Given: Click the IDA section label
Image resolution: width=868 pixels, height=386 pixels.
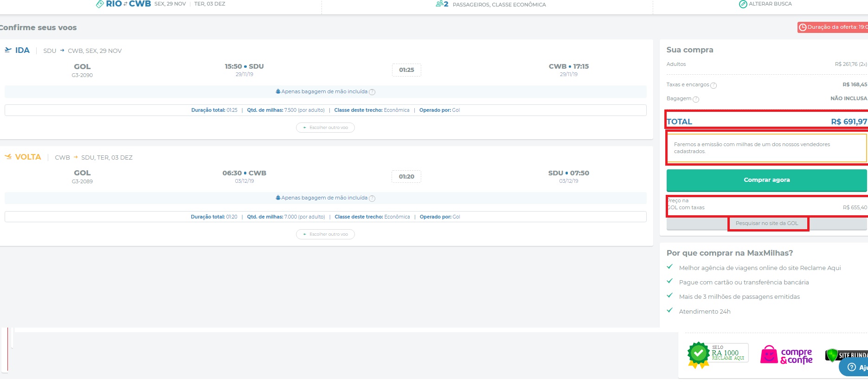Looking at the screenshot, I should coord(22,50).
